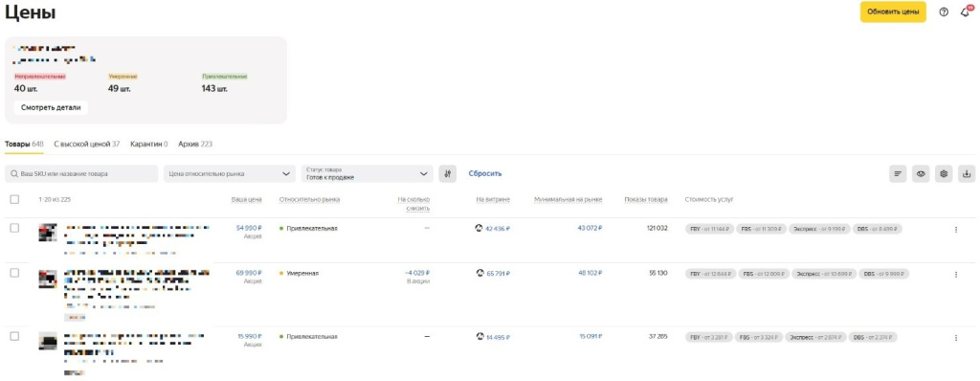The height and width of the screenshot is (381, 980).
Task: Open thumbnail of the 54 990 ₽ product
Action: [48, 233]
